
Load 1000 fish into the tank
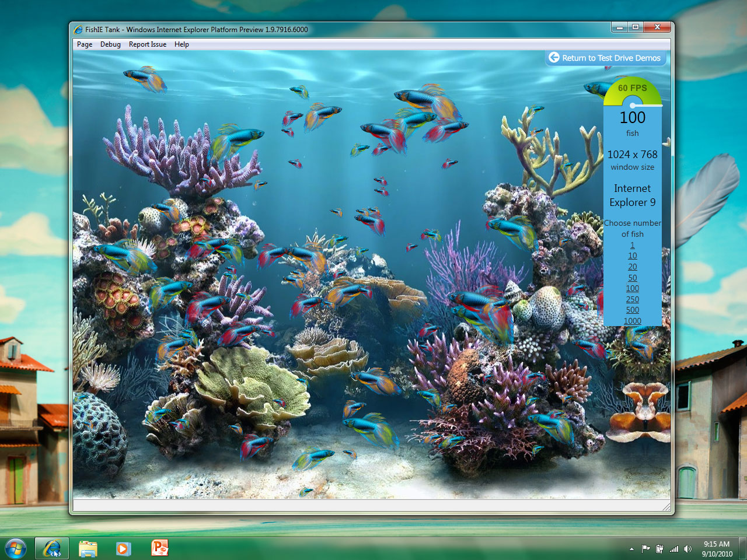click(633, 321)
